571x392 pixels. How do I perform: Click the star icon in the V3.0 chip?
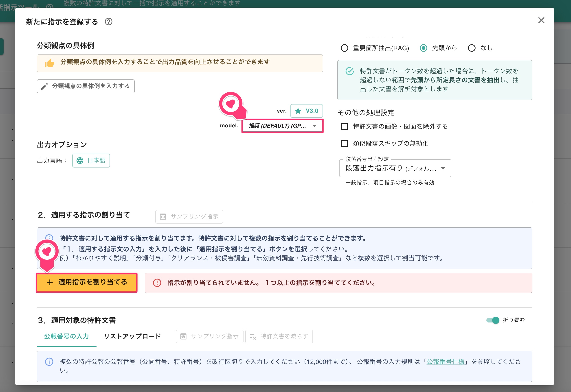click(x=298, y=111)
